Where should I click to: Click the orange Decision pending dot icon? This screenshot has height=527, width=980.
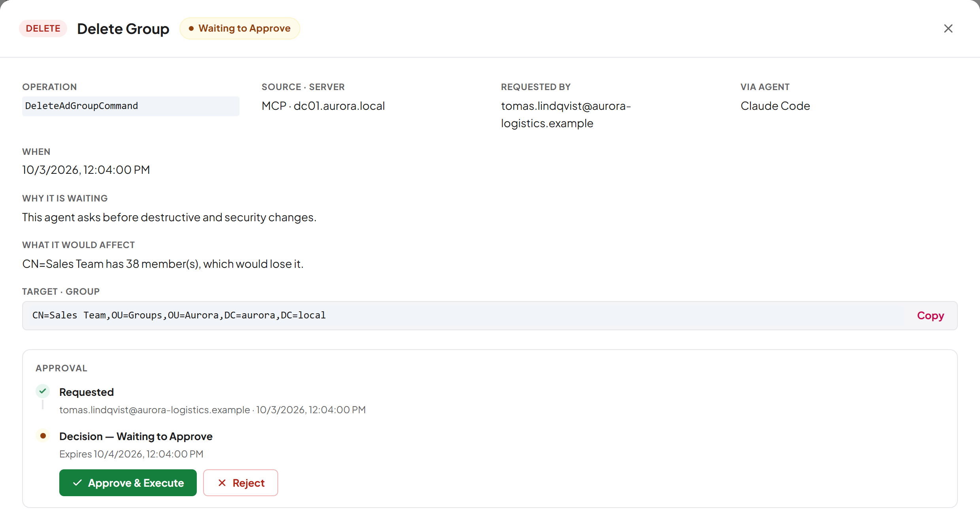click(43, 435)
